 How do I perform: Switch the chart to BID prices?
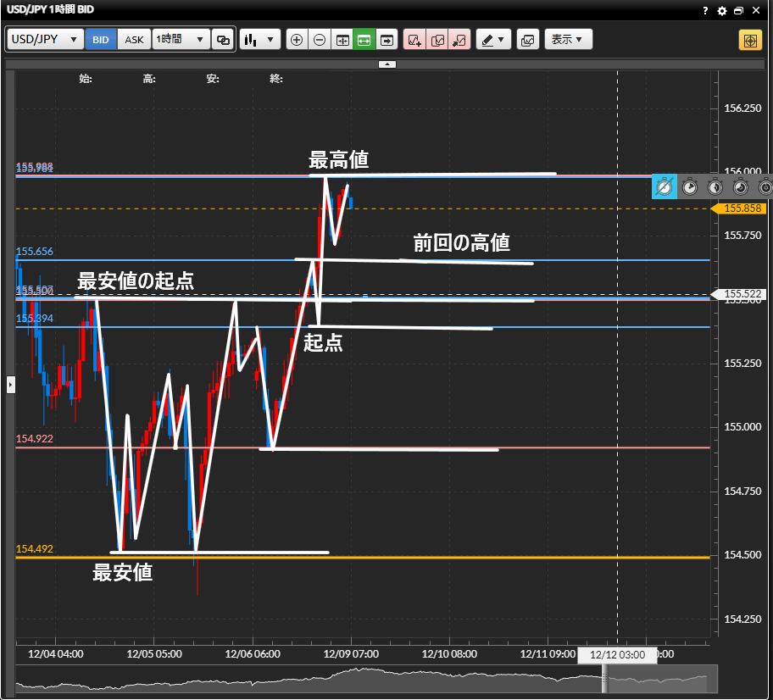point(101,40)
